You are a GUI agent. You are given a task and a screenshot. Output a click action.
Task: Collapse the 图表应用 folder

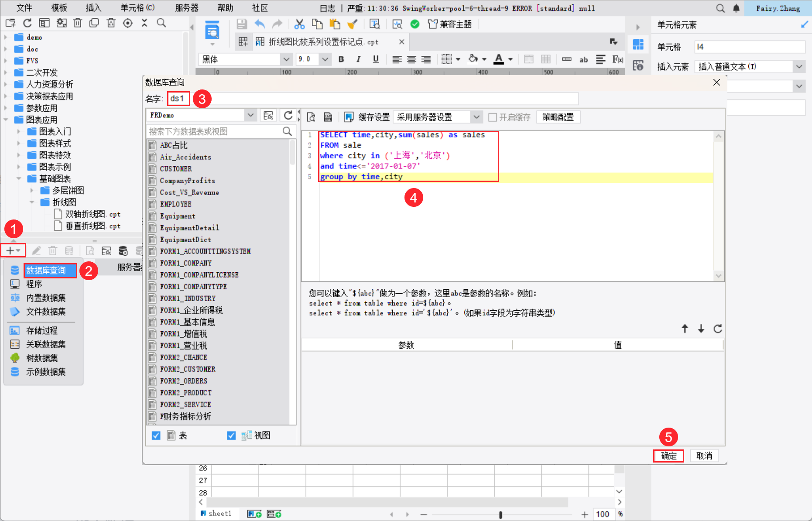click(6, 120)
